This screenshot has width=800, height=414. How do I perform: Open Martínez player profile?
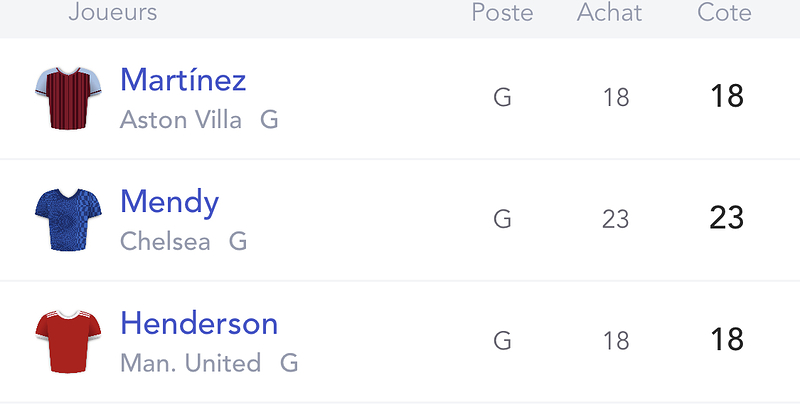183,80
